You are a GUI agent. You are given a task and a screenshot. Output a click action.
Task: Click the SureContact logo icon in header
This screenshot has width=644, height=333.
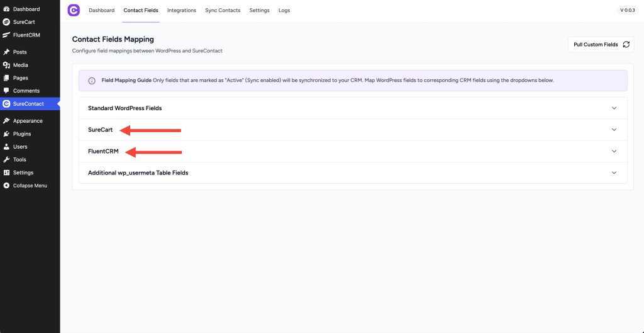[x=74, y=10]
